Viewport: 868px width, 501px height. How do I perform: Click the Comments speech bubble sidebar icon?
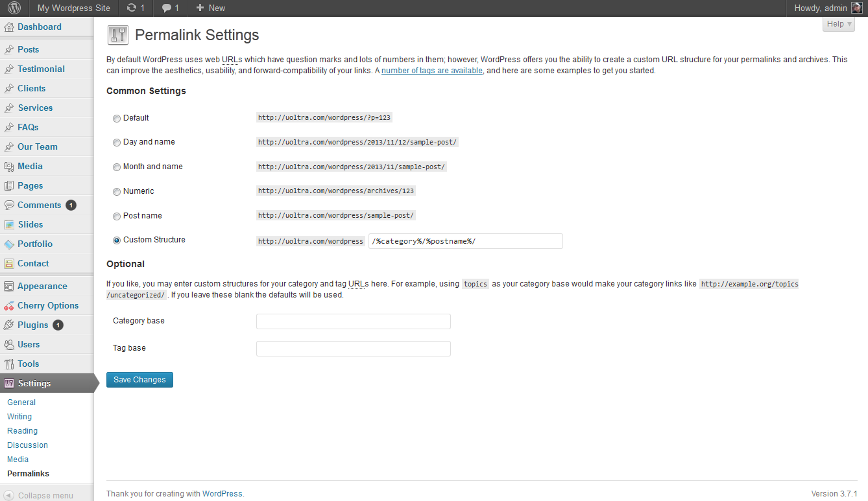9,205
